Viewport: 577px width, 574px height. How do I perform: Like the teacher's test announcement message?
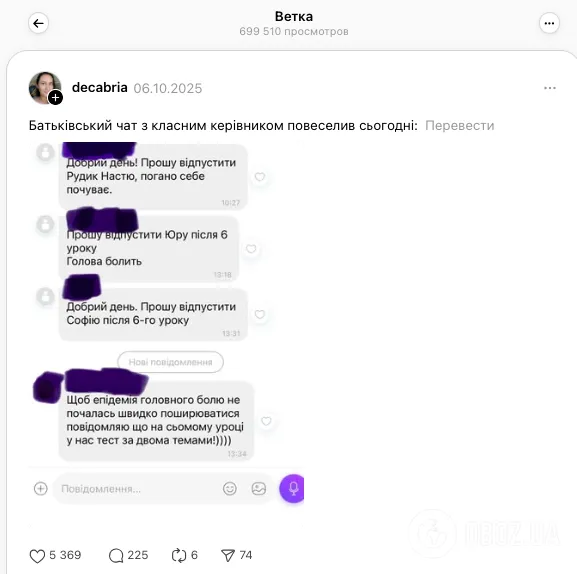tap(266, 421)
